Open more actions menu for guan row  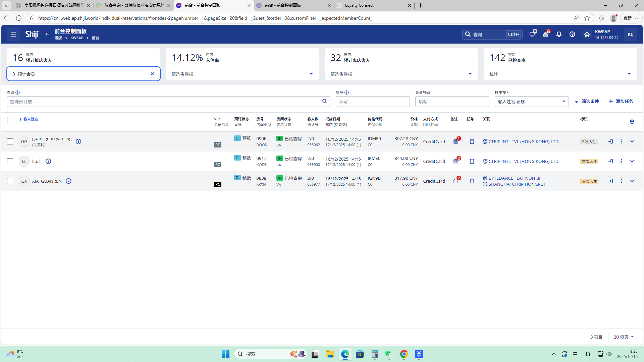pos(621,141)
